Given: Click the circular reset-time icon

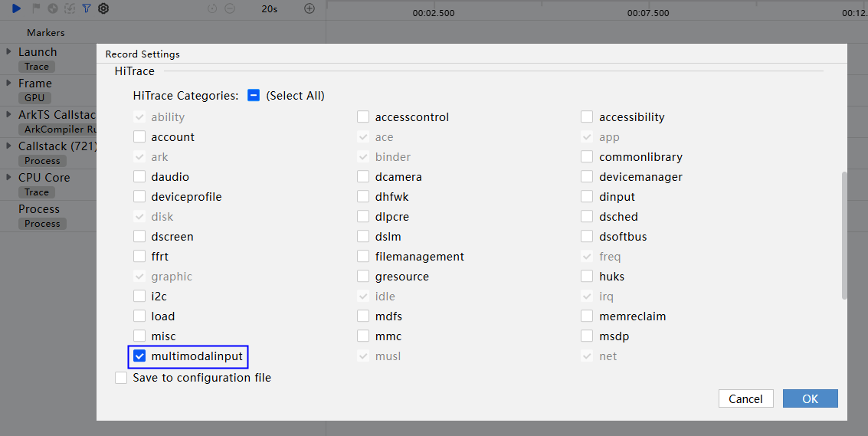Looking at the screenshot, I should (x=212, y=8).
